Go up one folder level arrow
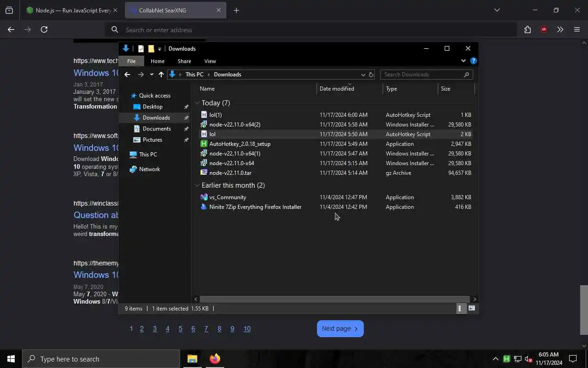This screenshot has width=588, height=368. 161,75
